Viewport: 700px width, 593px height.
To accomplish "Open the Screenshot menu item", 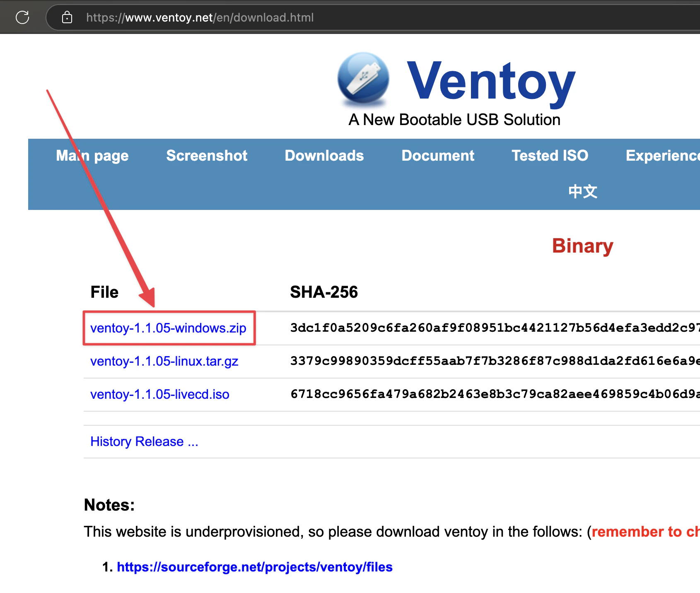I will tap(207, 156).
